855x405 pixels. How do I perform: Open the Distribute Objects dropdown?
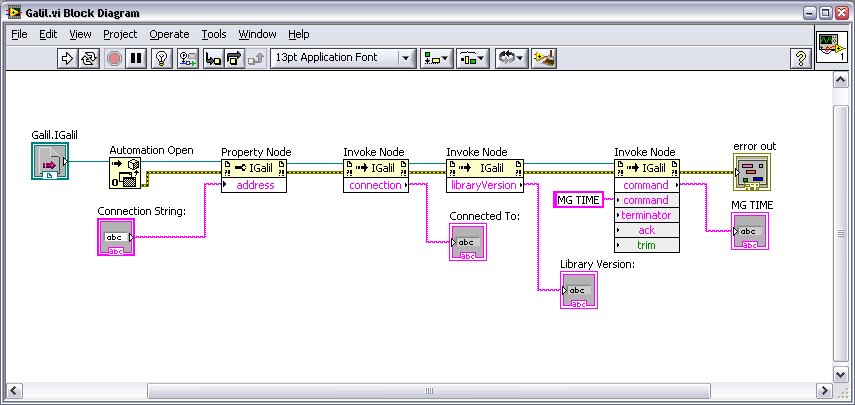click(473, 58)
